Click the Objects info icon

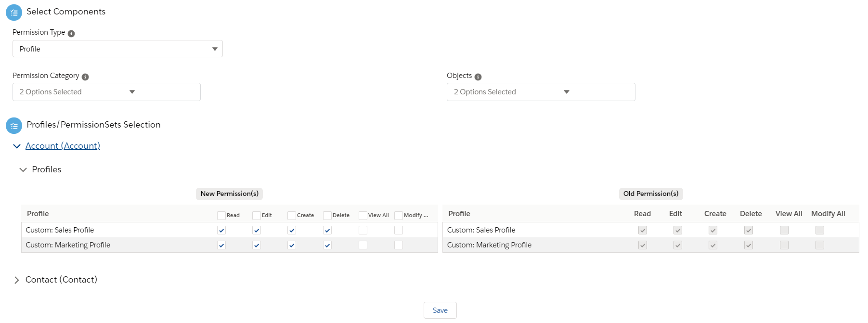tap(478, 77)
